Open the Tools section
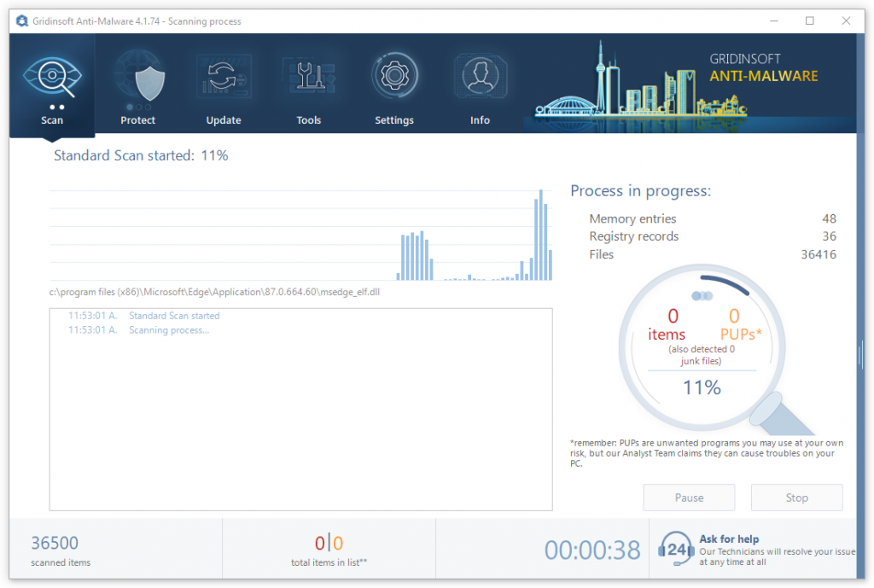The image size is (874, 588). point(308,75)
